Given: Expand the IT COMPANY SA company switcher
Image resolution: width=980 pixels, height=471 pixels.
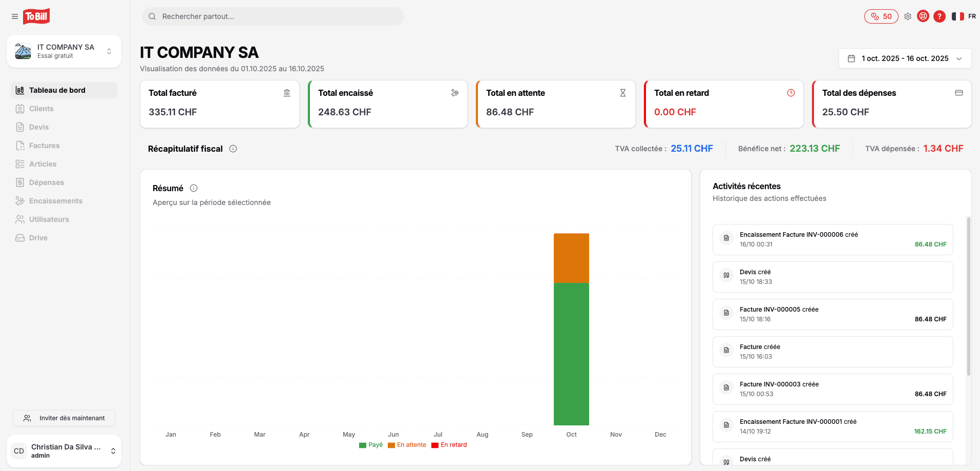Looking at the screenshot, I should [x=64, y=51].
